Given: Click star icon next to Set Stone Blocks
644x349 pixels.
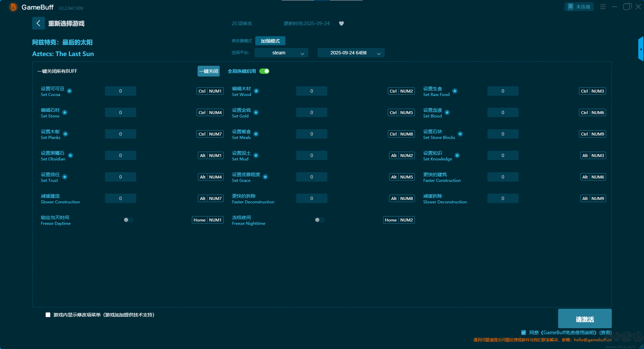Looking at the screenshot, I should point(460,134).
